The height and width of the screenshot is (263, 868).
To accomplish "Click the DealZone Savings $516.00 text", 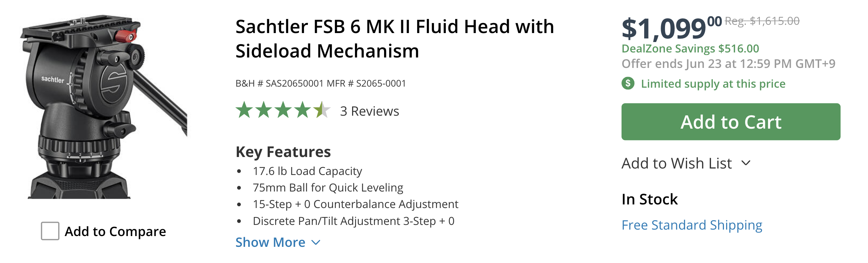I will click(x=690, y=49).
